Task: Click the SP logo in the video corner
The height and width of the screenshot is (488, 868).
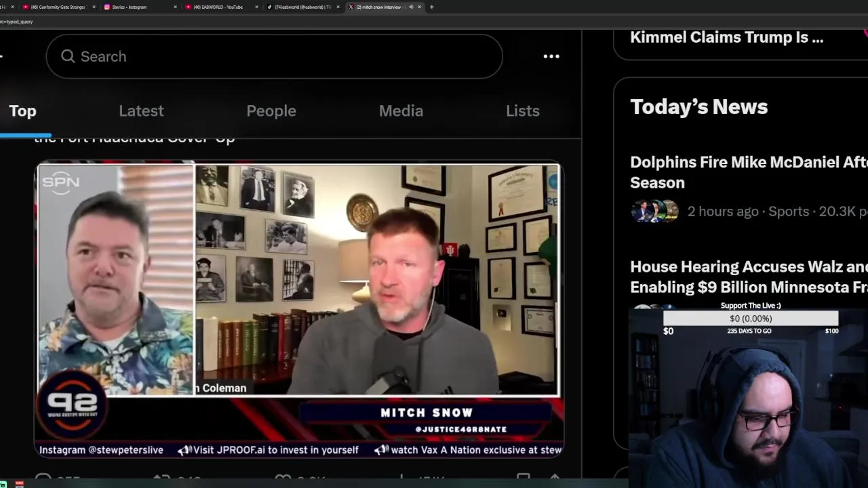Action: (71, 405)
